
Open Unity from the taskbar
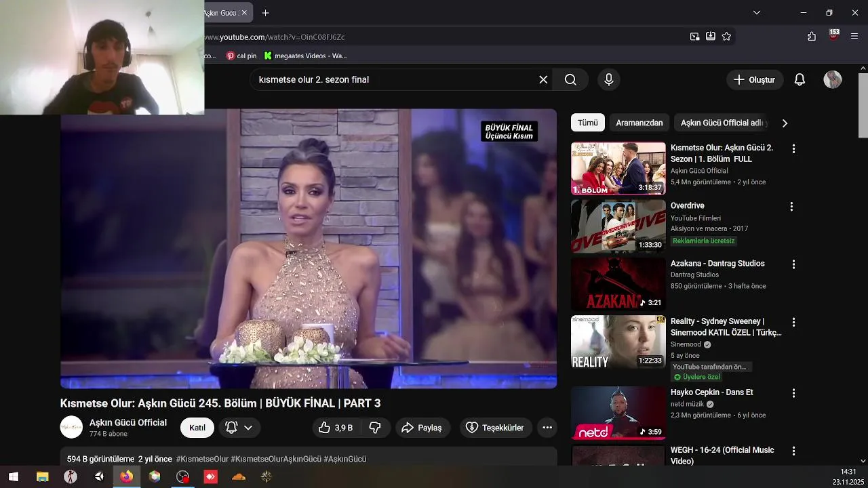click(99, 476)
